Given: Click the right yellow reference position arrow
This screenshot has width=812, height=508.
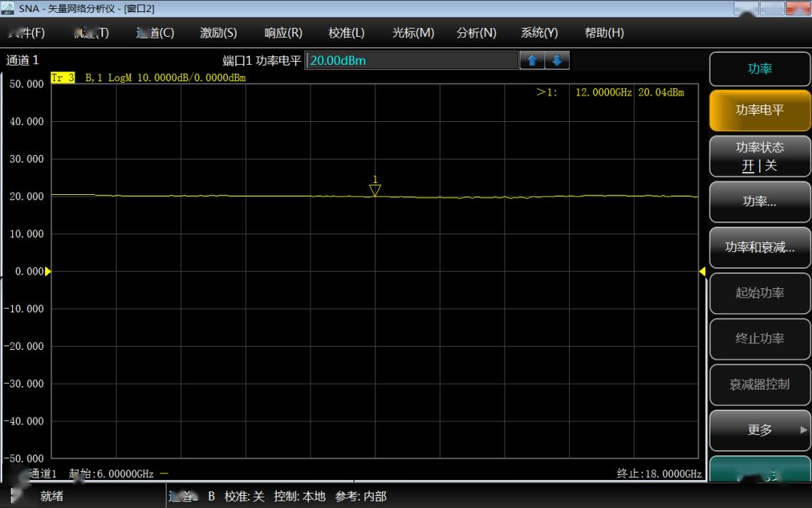Looking at the screenshot, I should point(702,272).
